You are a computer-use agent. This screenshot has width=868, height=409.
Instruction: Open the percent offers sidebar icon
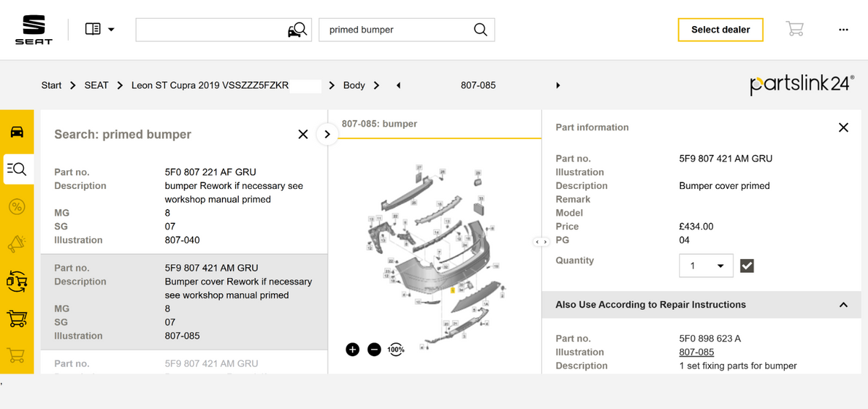tap(17, 207)
